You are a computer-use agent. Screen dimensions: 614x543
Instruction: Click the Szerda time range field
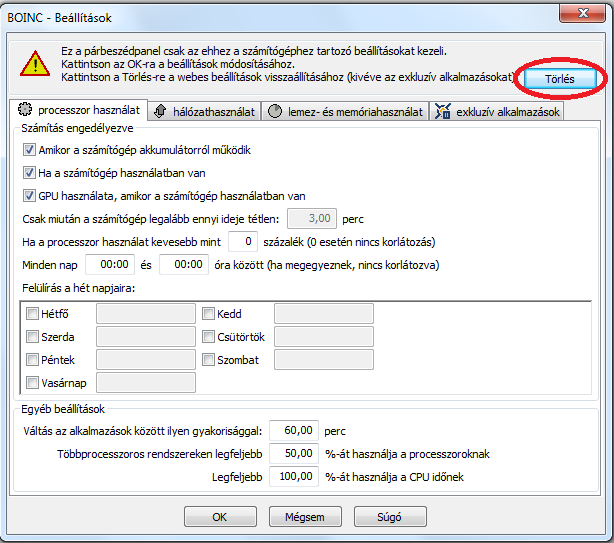point(146,337)
